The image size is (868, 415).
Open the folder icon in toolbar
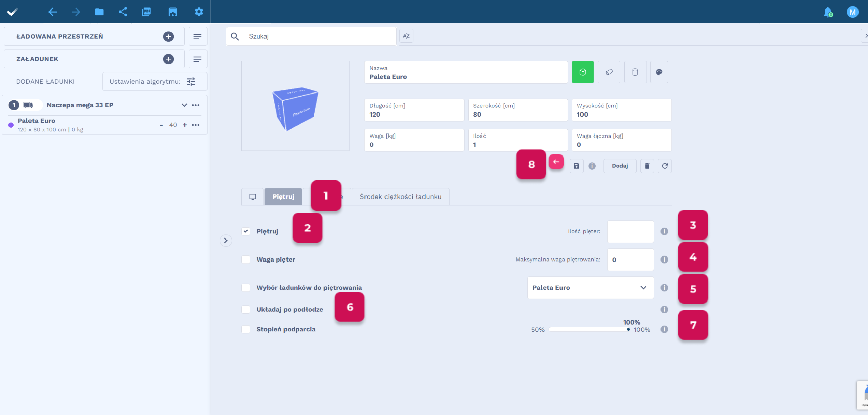pyautogui.click(x=99, y=12)
